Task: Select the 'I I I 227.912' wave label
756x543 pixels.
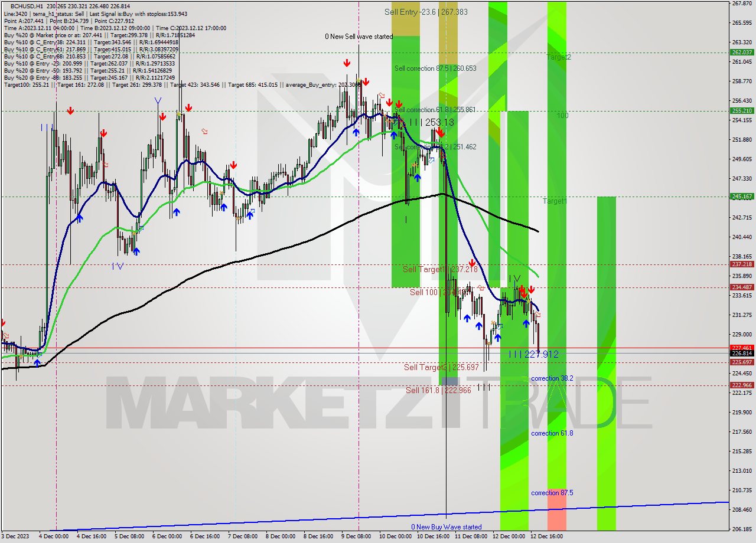Action: (x=533, y=354)
